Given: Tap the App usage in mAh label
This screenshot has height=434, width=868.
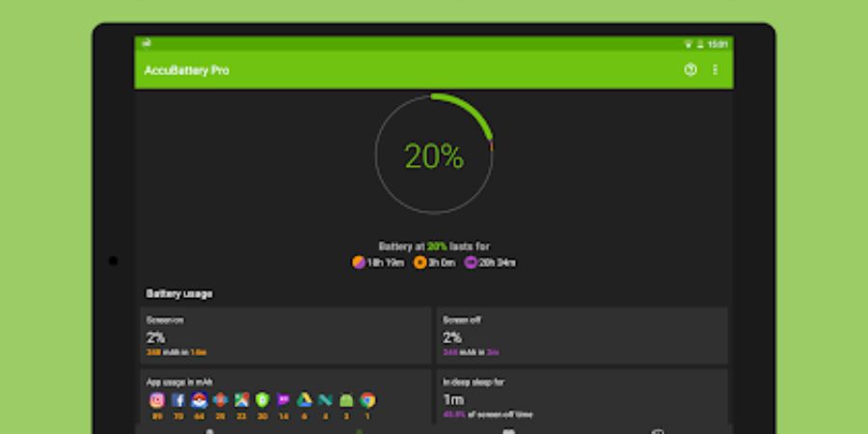Looking at the screenshot, I should [179, 382].
